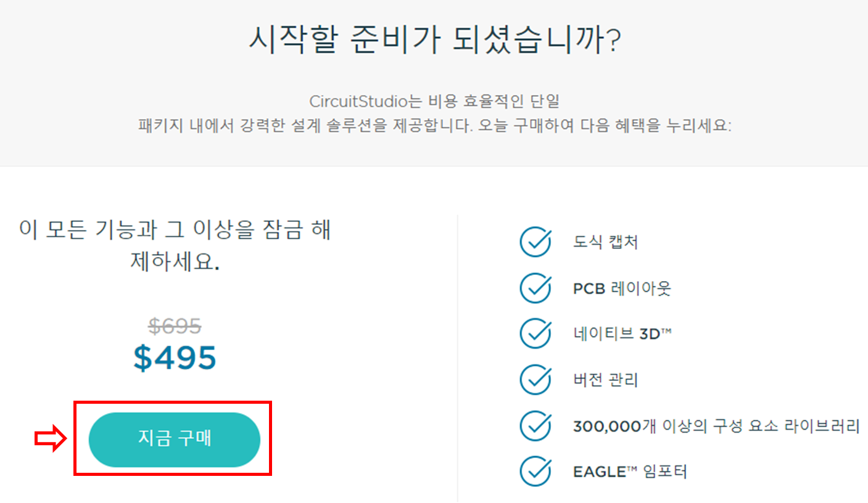Click the crossed-out $695 original price

175,325
